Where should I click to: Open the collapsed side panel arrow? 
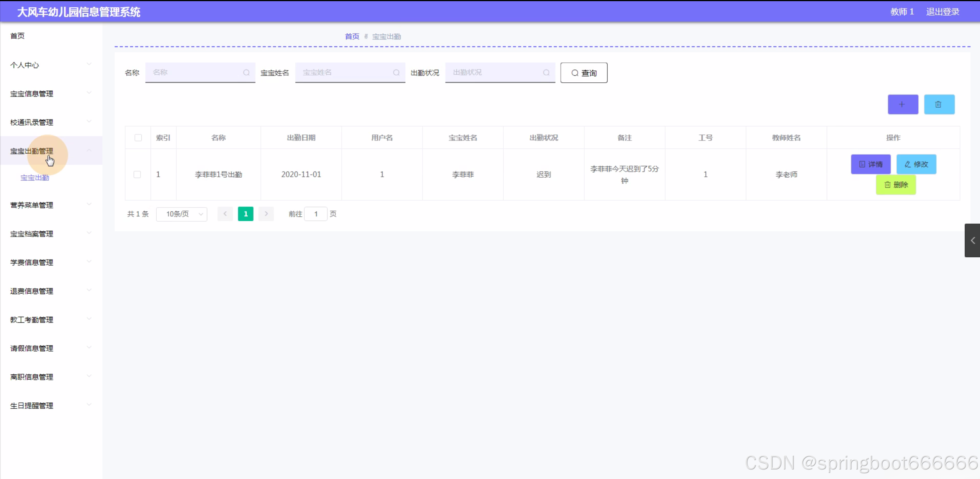[x=972, y=240]
